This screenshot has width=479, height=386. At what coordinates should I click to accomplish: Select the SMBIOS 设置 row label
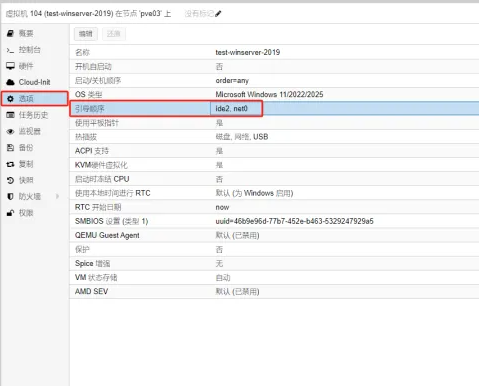111,221
